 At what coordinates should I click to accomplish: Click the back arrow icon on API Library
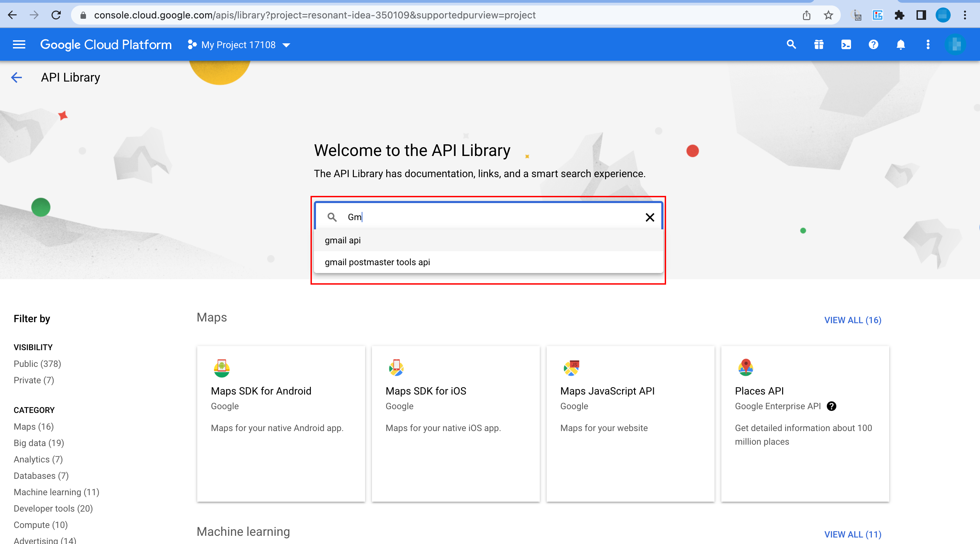[17, 77]
